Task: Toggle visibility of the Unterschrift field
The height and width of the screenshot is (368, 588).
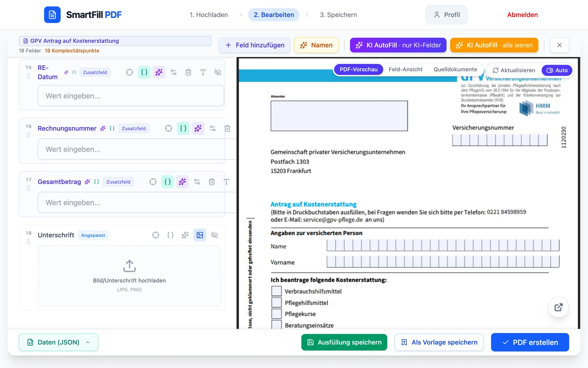Action: coord(215,235)
